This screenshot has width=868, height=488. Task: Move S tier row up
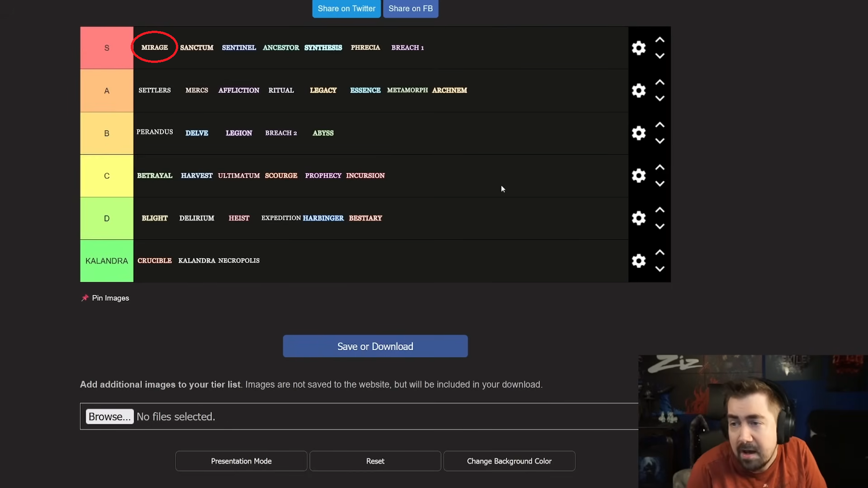point(660,40)
